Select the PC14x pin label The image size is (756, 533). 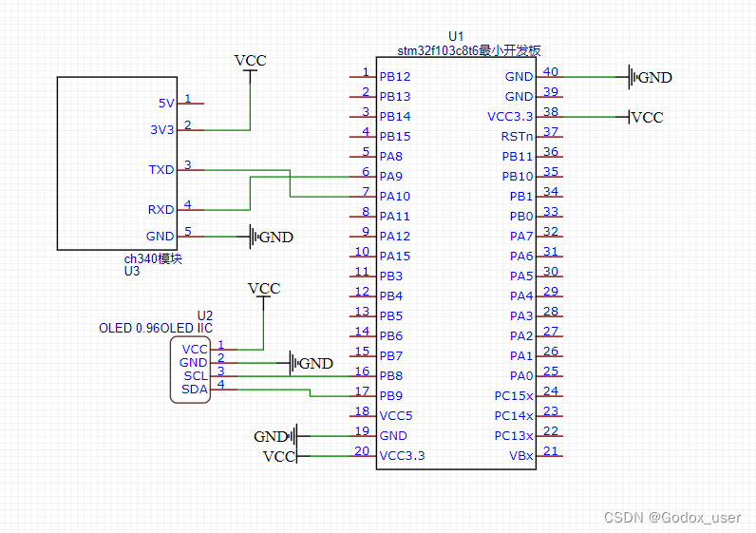pyautogui.click(x=514, y=416)
